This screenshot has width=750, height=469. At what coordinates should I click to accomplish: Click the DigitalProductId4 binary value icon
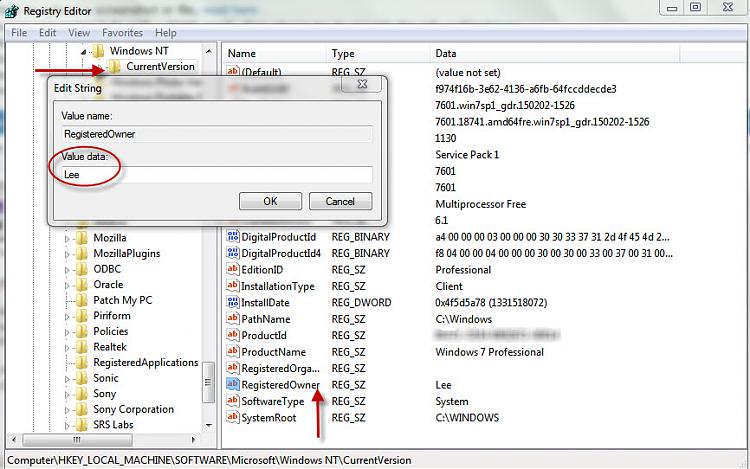coord(233,252)
